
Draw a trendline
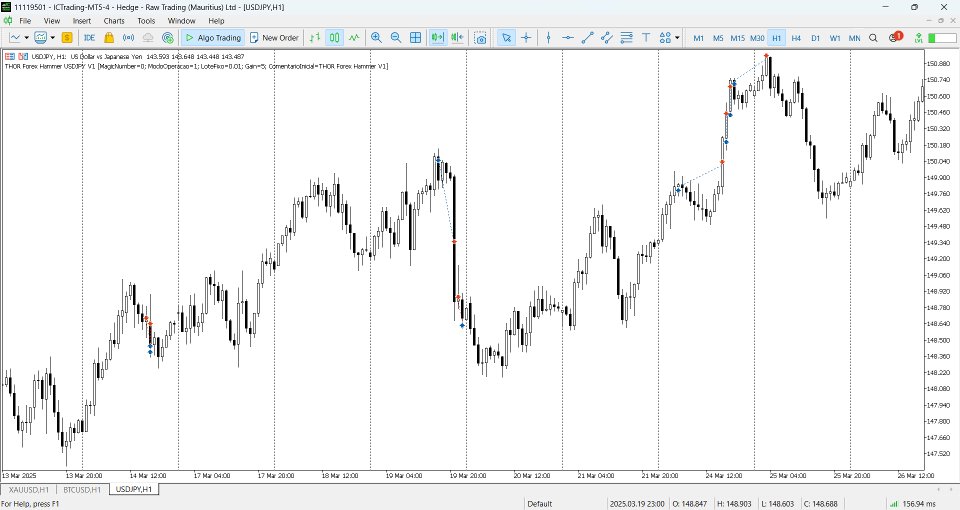point(587,37)
